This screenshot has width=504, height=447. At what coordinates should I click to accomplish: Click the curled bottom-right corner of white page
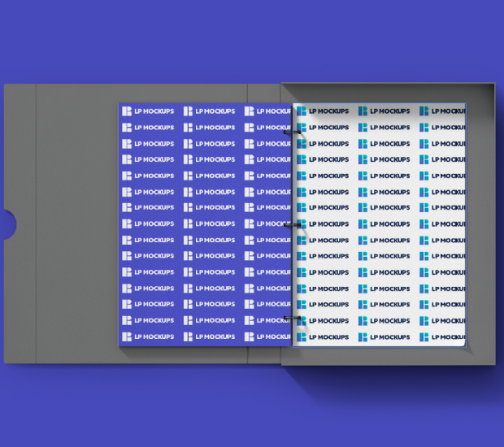460,341
